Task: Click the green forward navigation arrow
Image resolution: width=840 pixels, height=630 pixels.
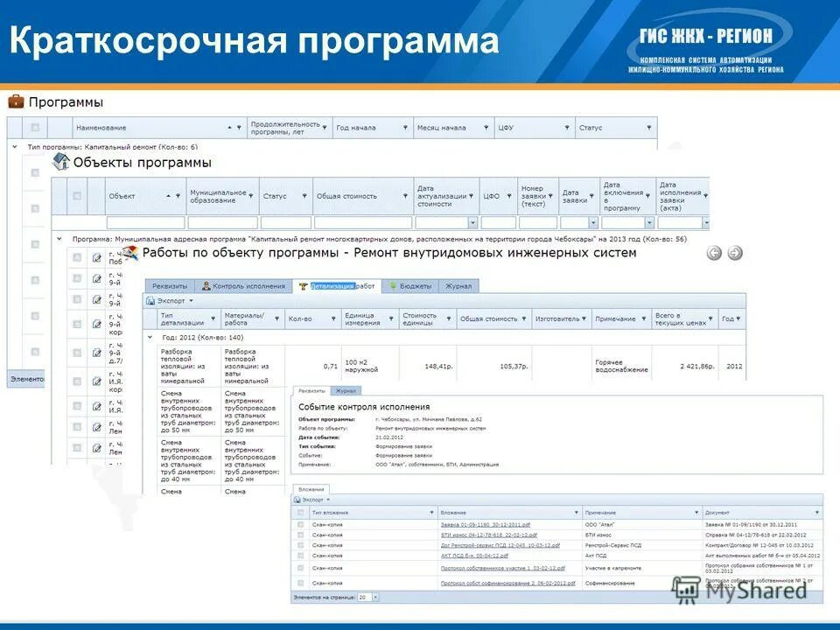Action: tap(735, 252)
